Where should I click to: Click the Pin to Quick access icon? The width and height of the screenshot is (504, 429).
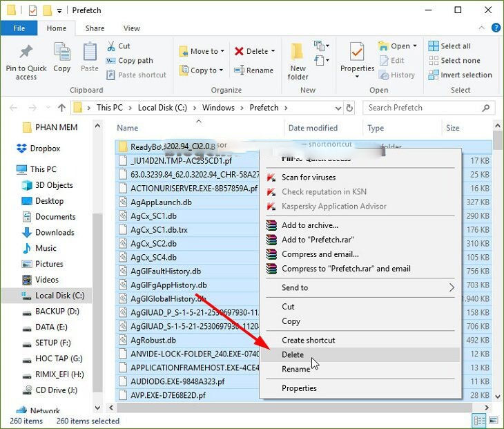point(26,53)
